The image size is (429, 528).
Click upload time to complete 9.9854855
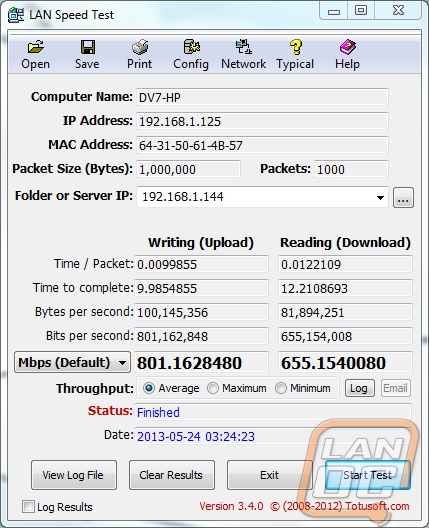201,288
